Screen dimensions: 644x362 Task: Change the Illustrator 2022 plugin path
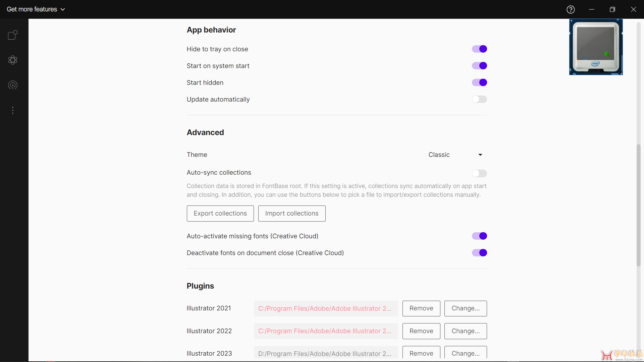(466, 331)
